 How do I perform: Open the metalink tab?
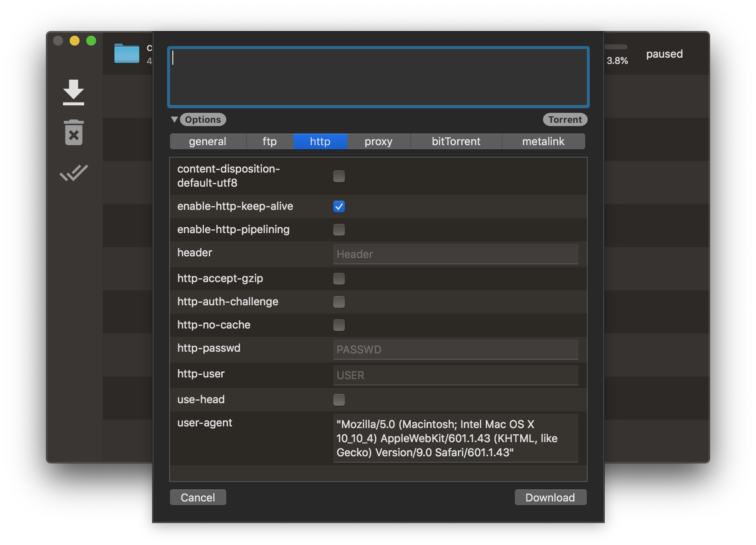click(x=543, y=141)
